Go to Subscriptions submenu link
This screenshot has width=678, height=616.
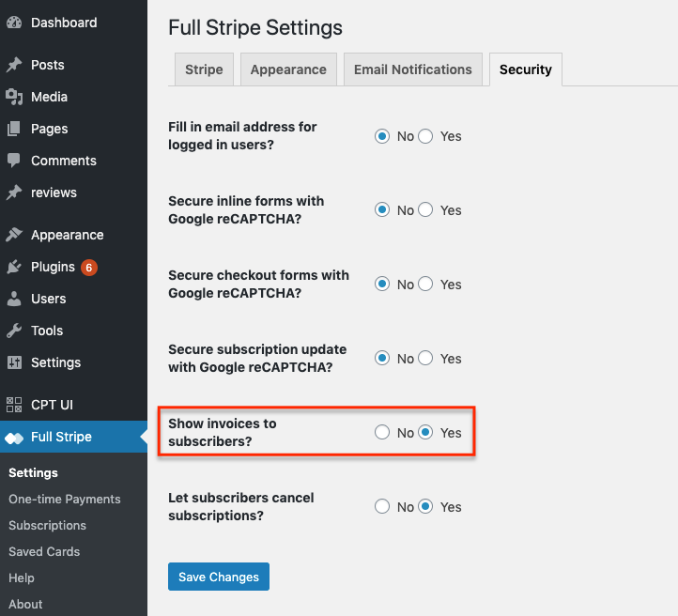click(48, 526)
